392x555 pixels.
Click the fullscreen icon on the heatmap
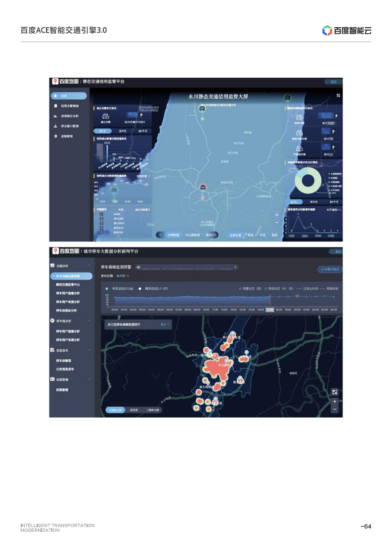click(x=335, y=392)
